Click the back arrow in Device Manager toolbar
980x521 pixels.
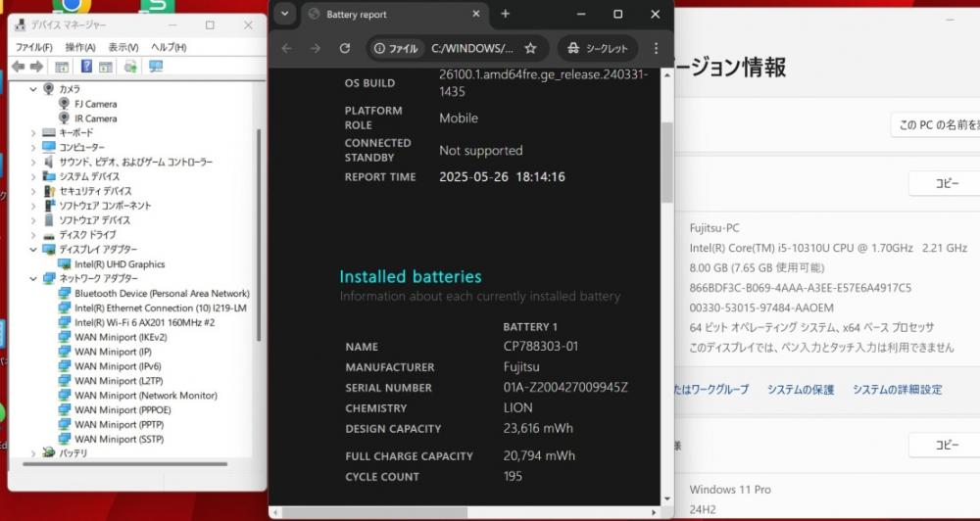(x=18, y=67)
